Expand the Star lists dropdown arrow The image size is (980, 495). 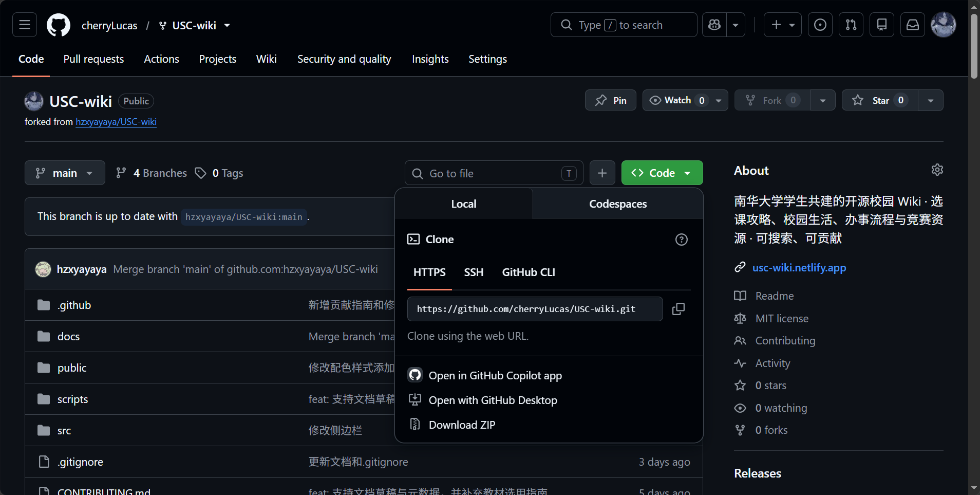tap(931, 100)
